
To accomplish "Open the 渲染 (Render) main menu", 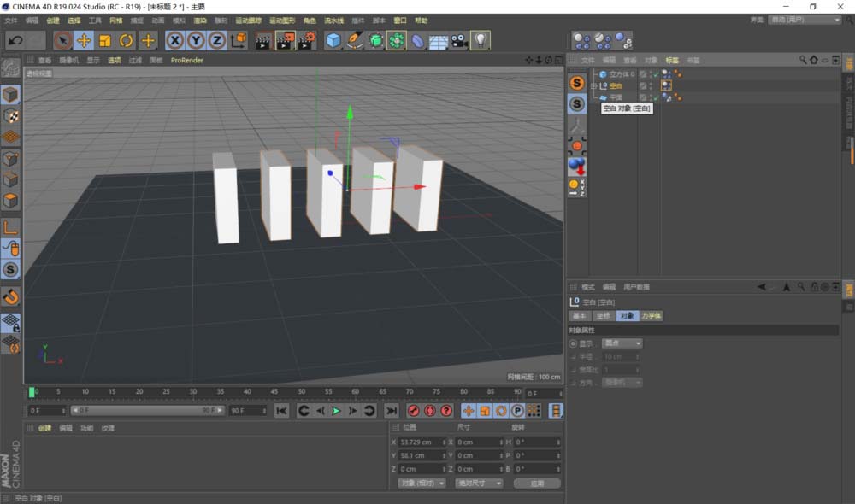I will coord(200,21).
